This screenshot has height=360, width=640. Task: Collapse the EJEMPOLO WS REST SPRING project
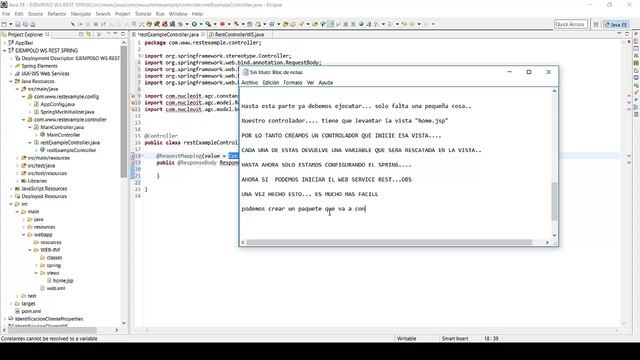coord(5,51)
